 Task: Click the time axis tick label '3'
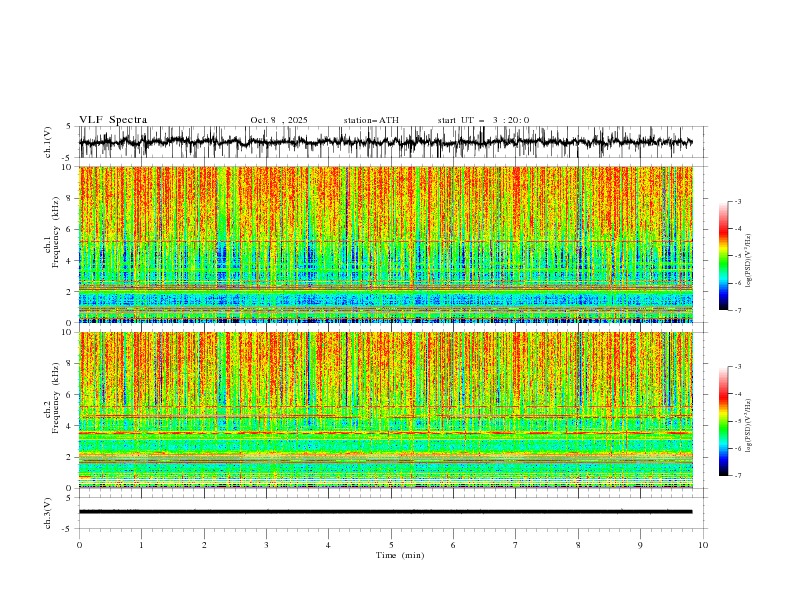point(266,545)
